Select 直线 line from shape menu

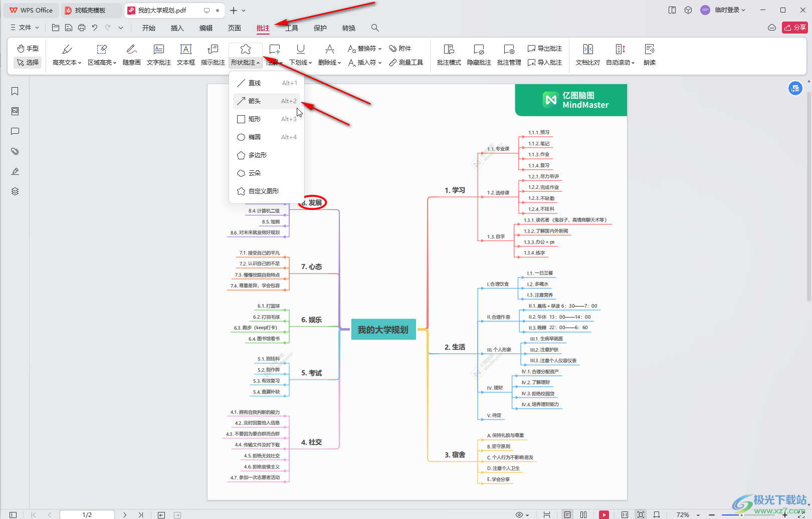[267, 83]
